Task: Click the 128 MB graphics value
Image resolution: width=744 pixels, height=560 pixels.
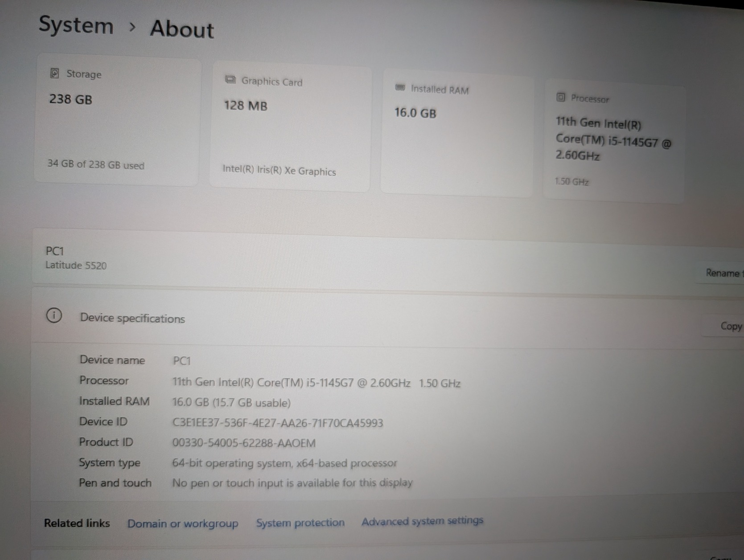Action: (246, 106)
